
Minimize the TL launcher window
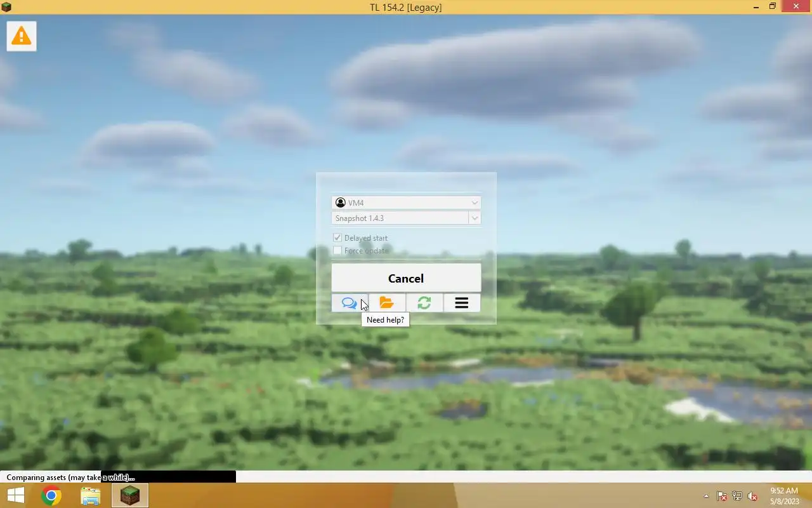(x=757, y=7)
